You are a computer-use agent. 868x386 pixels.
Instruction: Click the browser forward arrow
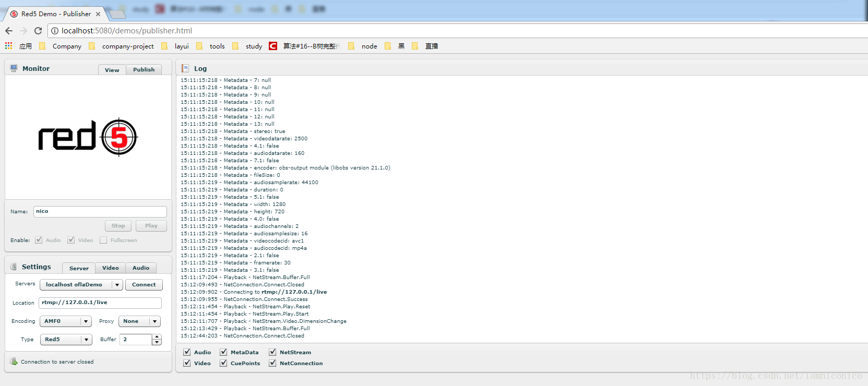click(23, 31)
